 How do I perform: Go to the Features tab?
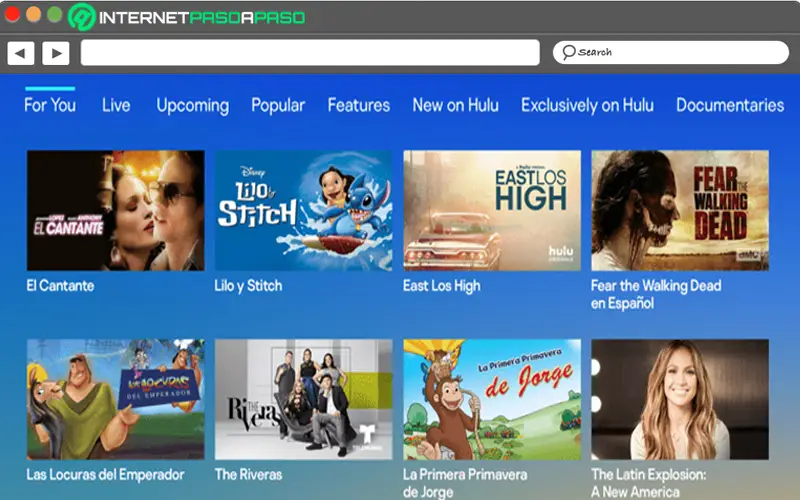point(359,105)
